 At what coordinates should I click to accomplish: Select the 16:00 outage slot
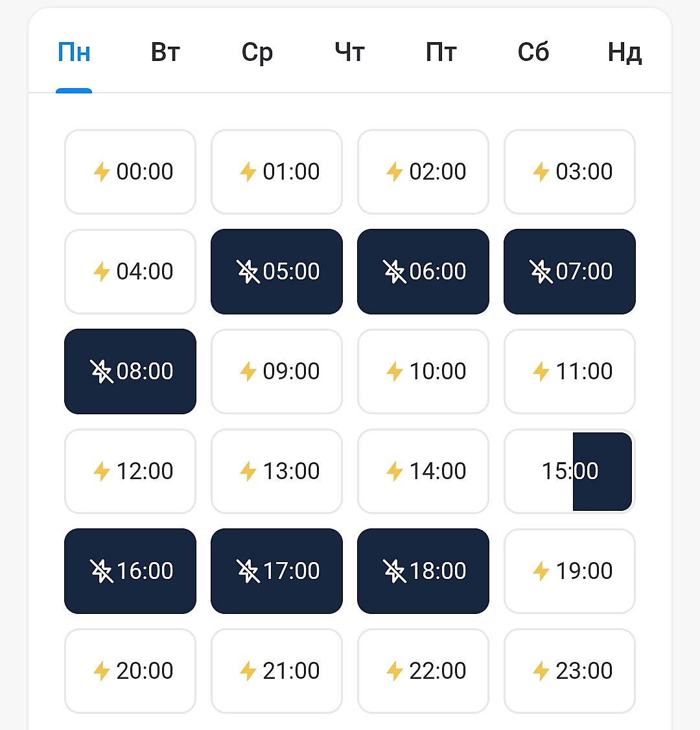(130, 571)
